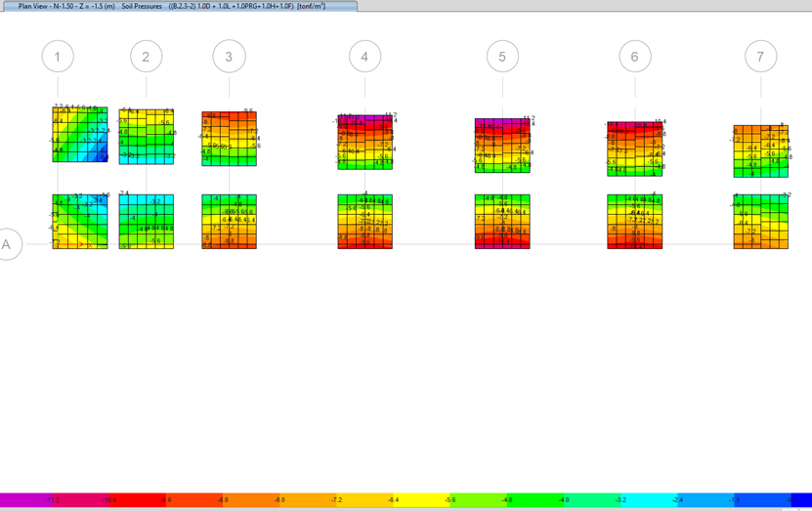Select upper footing under grid line 1
This screenshot has height=511, width=812.
[x=79, y=134]
